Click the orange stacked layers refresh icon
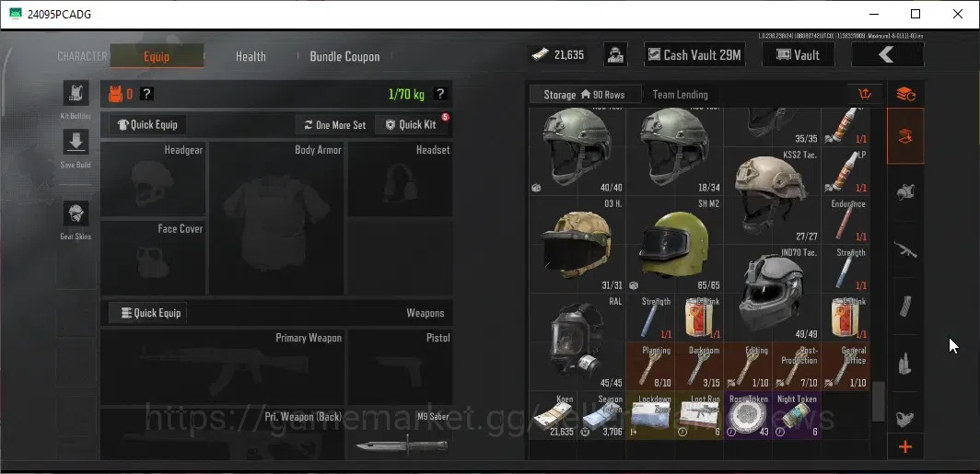 click(x=905, y=94)
